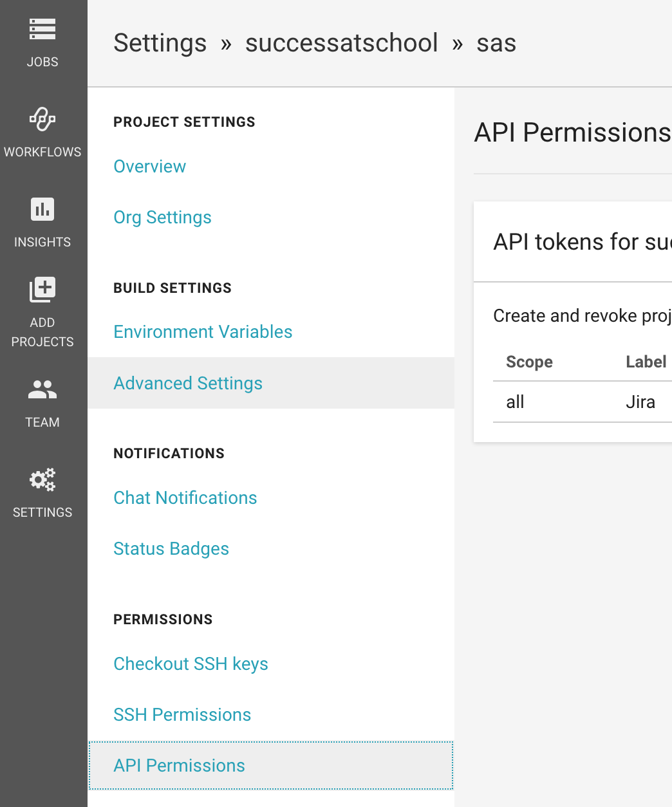View Status Badges settings
Image resolution: width=672 pixels, height=807 pixels.
point(171,549)
